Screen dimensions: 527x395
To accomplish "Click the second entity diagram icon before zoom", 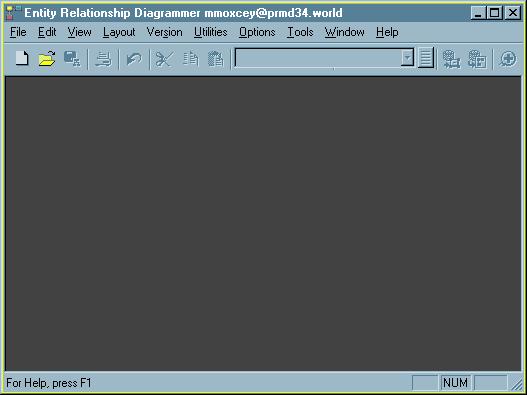I will coord(477,59).
